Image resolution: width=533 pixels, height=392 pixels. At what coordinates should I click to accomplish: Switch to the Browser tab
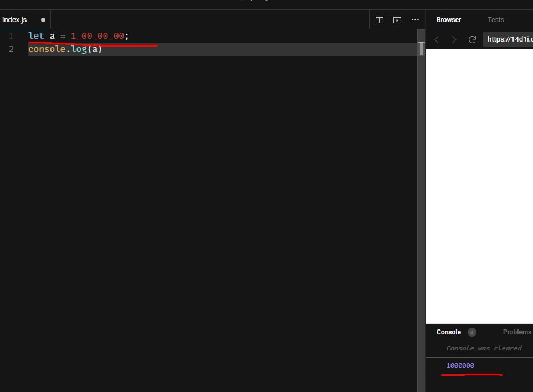pyautogui.click(x=449, y=20)
